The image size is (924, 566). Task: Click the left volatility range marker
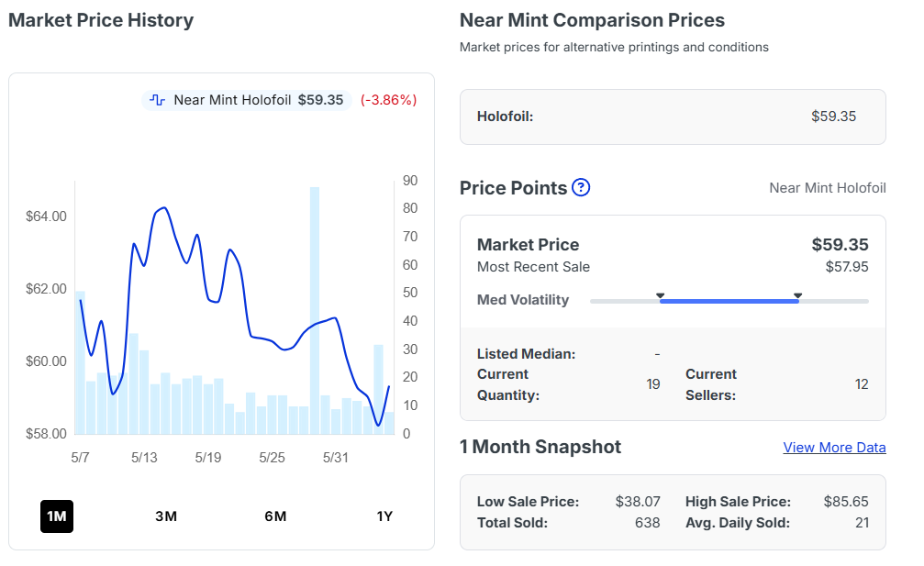pyautogui.click(x=661, y=295)
